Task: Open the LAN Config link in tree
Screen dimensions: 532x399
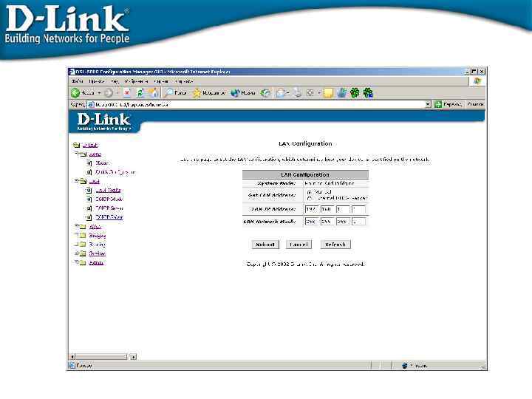Action: (x=108, y=190)
